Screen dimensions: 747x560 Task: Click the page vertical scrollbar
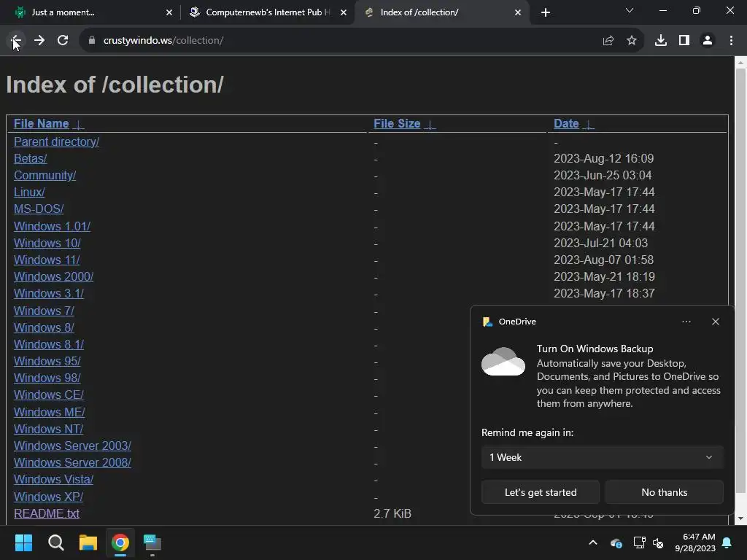coord(740,281)
